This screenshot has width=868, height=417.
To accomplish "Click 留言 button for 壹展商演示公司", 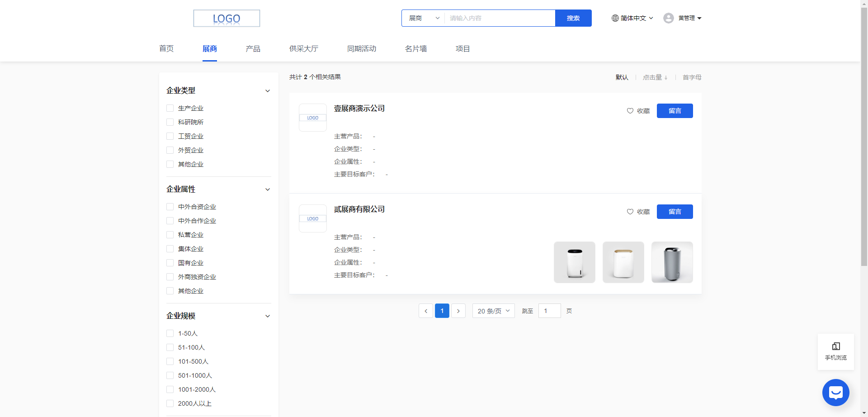I will click(x=675, y=111).
